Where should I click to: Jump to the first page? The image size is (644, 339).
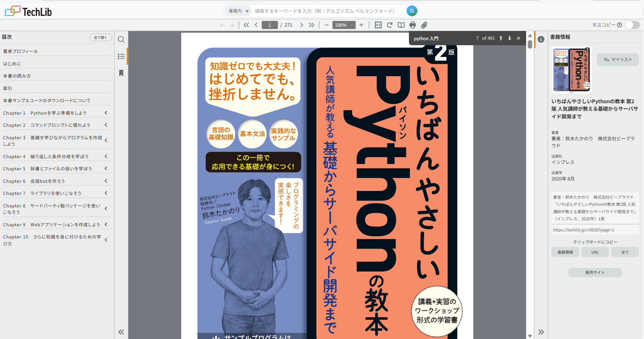pos(246,25)
